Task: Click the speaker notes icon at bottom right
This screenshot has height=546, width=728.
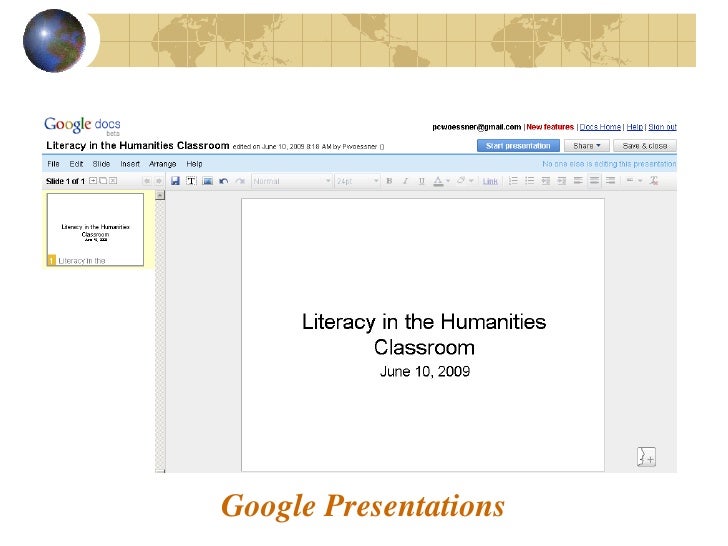Action: click(x=646, y=457)
